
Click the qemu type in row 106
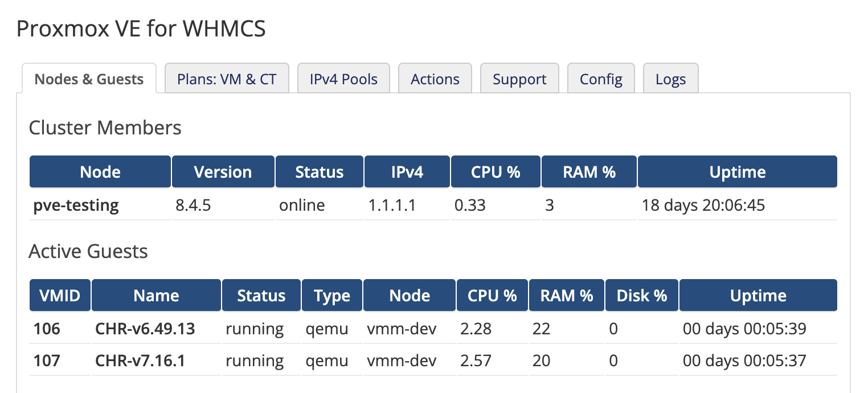point(326,329)
